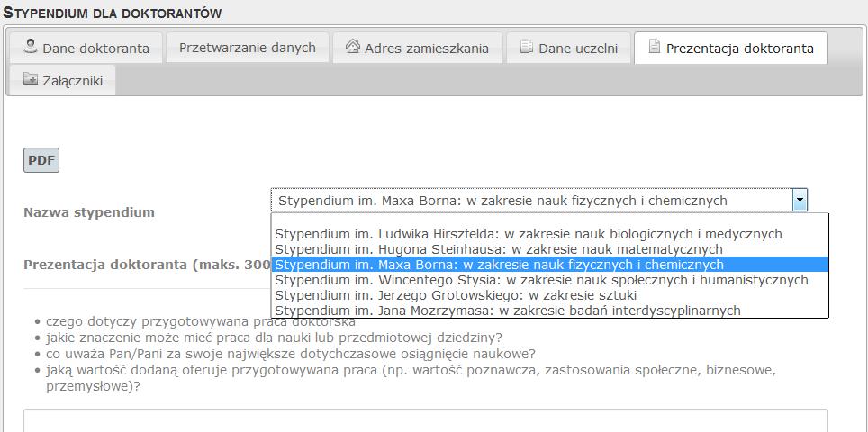
Task: Click the document icon on Prezentacja doktoranta
Action: coord(655,47)
